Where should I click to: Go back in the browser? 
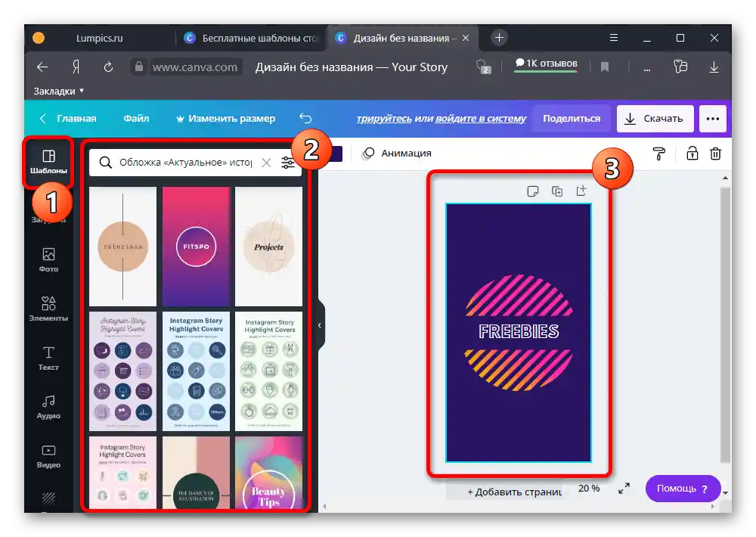coord(42,67)
